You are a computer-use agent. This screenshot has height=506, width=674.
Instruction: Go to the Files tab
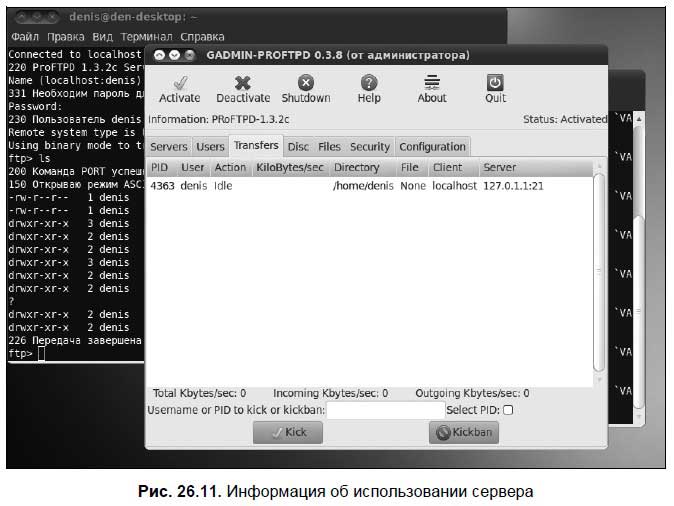click(x=329, y=147)
